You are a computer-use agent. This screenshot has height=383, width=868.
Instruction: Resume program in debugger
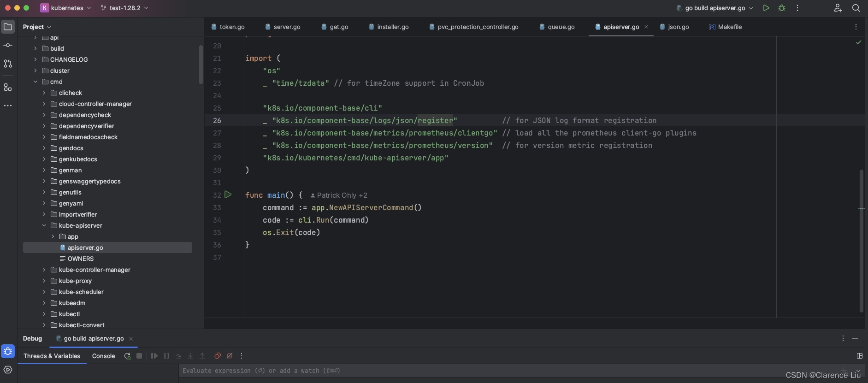(x=154, y=356)
